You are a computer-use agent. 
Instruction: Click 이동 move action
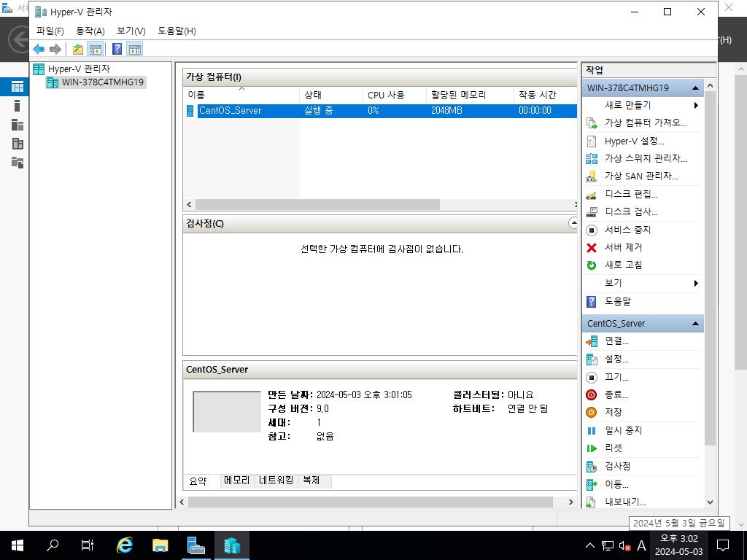(x=616, y=484)
